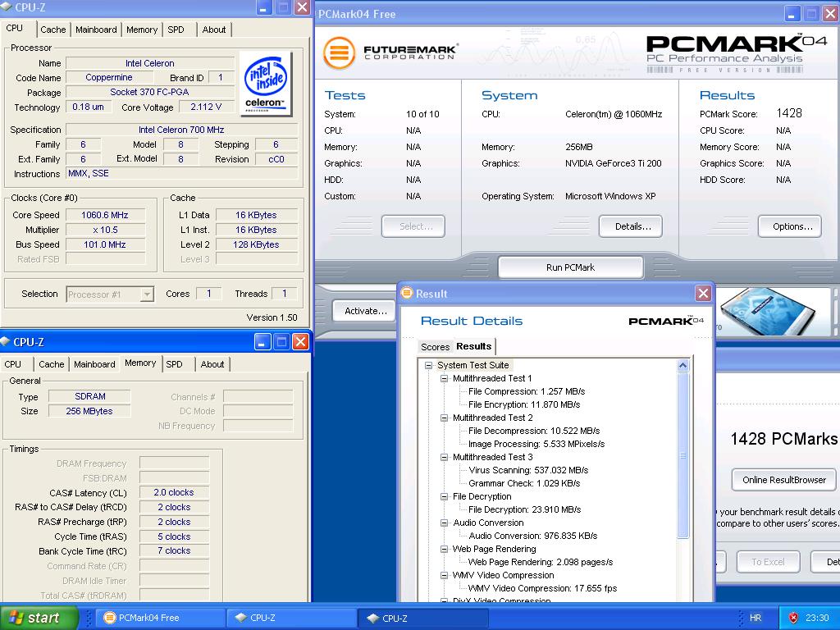Select Image Processing: 5.533 MPixels/s row
This screenshot has height=630, width=840.
pyautogui.click(x=536, y=444)
